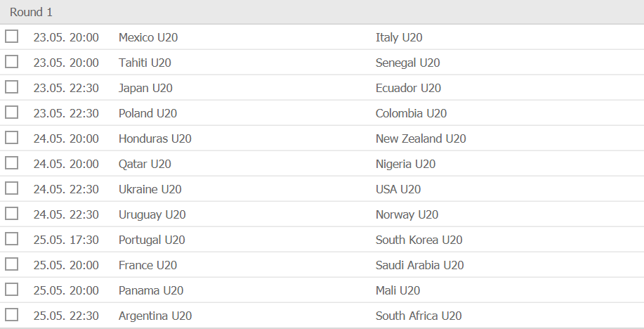The image size is (644, 329).
Task: Tick checkbox for Tahiti U20 vs Senegal U20
Action: (x=11, y=62)
